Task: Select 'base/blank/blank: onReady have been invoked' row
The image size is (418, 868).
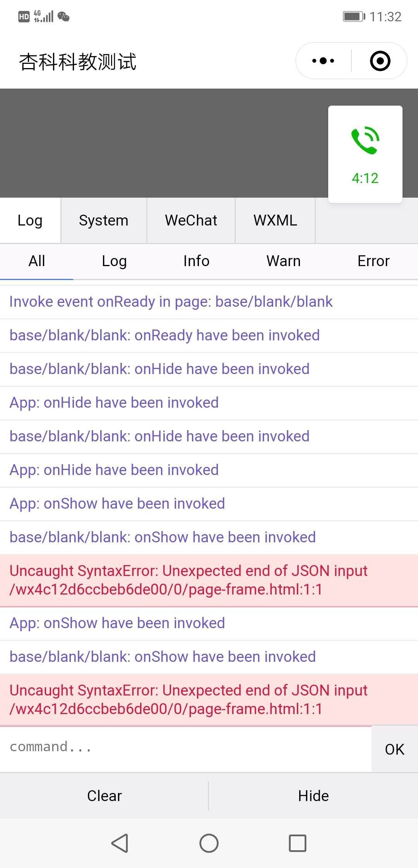Action: coord(209,336)
